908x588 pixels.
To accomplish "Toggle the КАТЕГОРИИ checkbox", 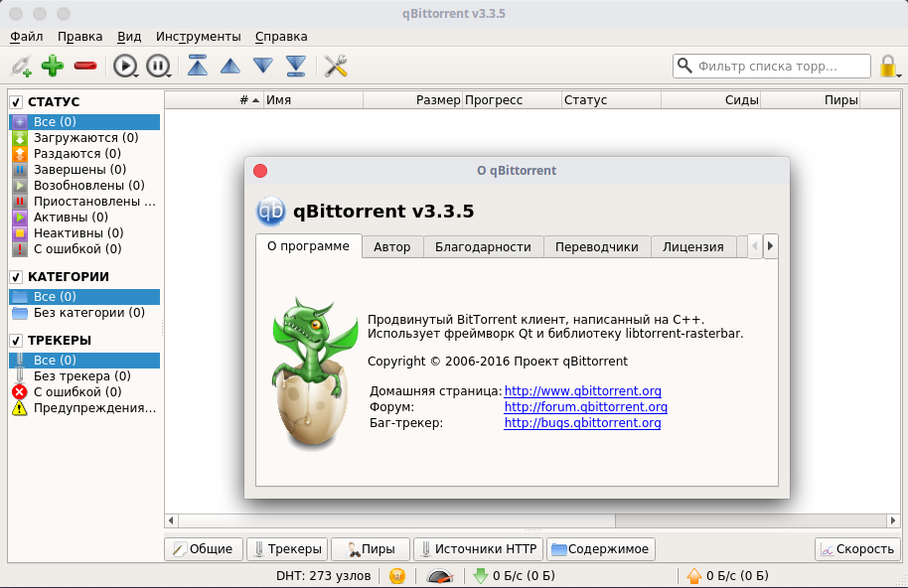I will click(x=16, y=277).
